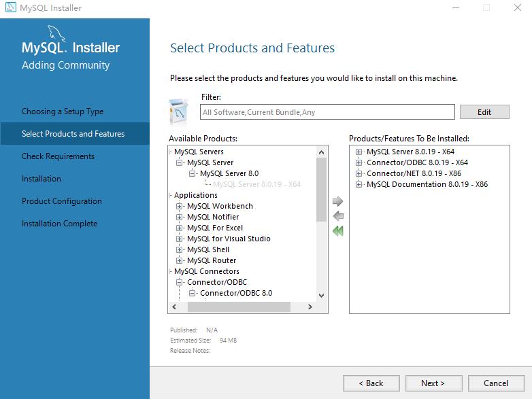Collapse the MySQL Server 8.0 node
Viewport: 532px width, 399px height.
click(192, 173)
